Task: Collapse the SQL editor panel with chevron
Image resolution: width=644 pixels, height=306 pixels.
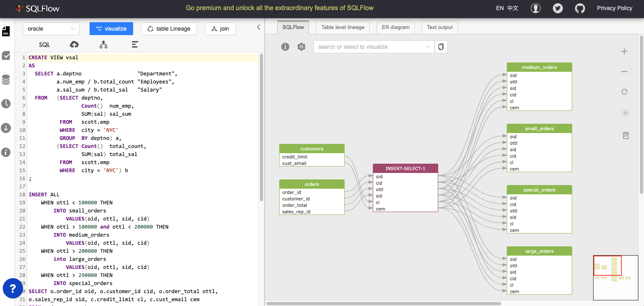Action: 259,27
